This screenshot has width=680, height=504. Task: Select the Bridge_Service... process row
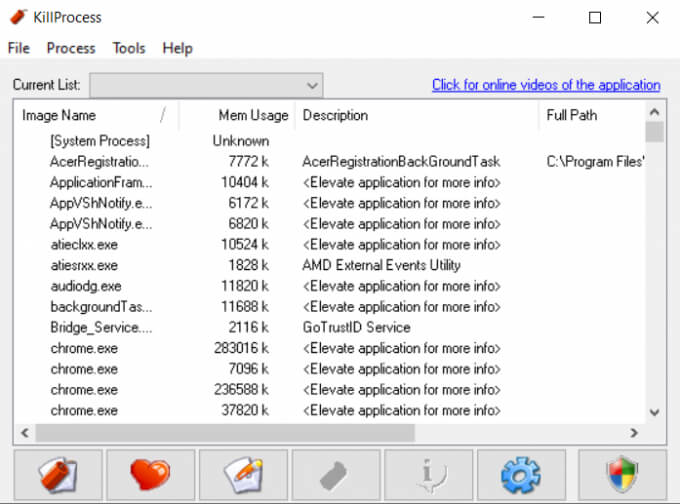[330, 327]
